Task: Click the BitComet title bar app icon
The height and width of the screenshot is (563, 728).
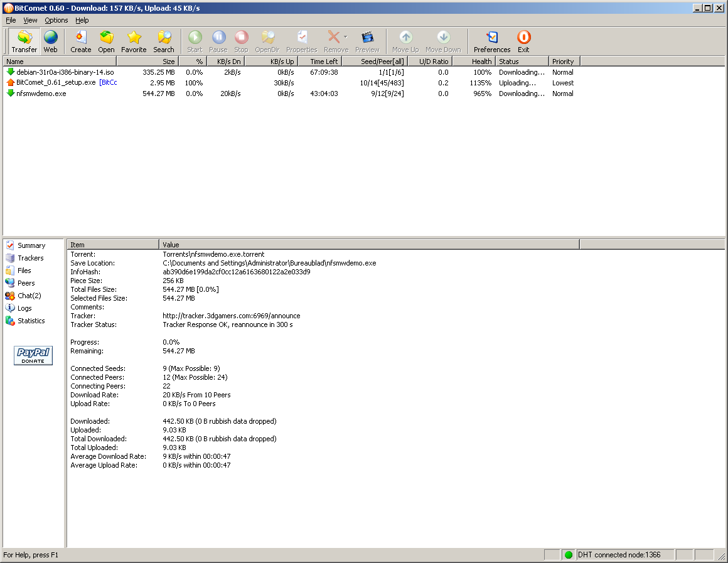Action: pyautogui.click(x=8, y=8)
